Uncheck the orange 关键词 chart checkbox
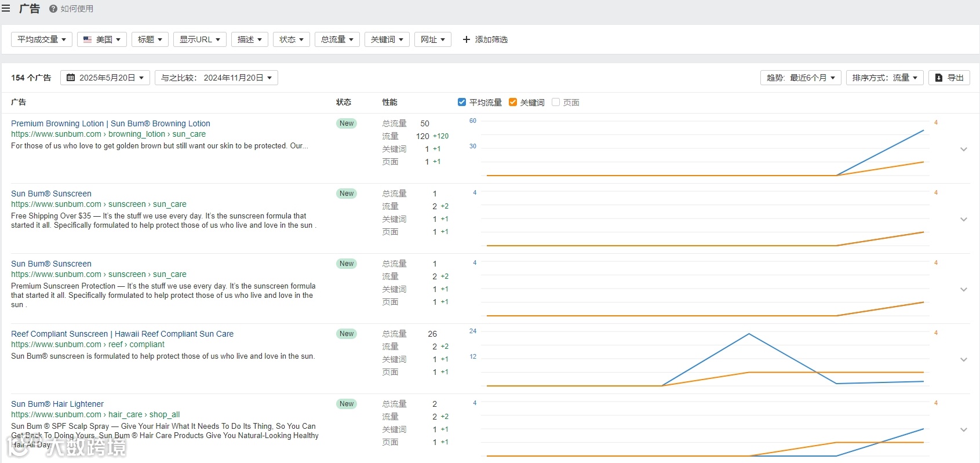Viewport: 980px width, 463px height. 513,102
